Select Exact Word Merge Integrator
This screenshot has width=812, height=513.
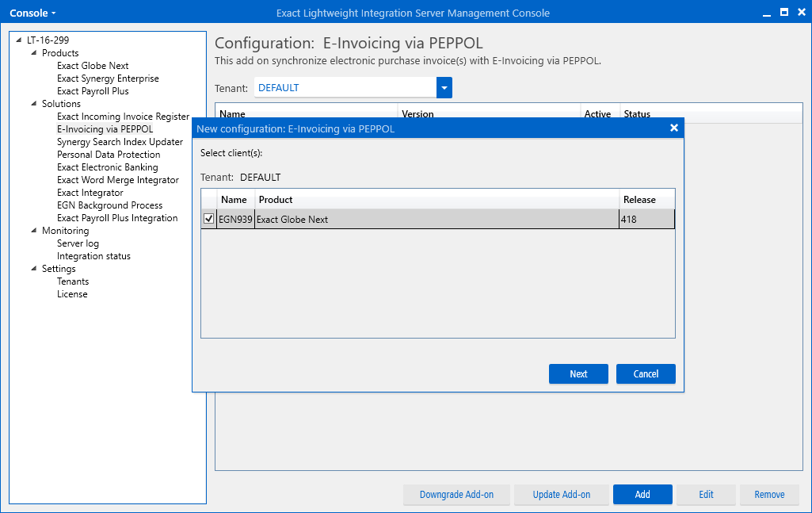[x=117, y=180]
